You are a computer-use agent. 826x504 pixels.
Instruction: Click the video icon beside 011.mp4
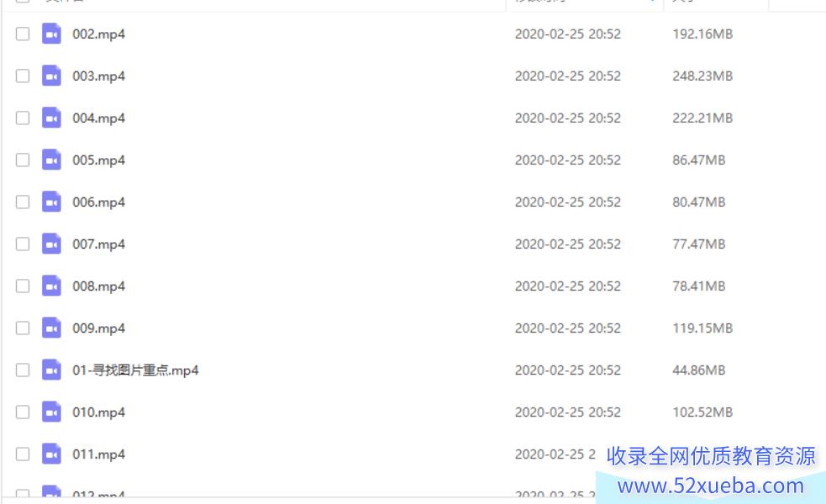(x=51, y=454)
